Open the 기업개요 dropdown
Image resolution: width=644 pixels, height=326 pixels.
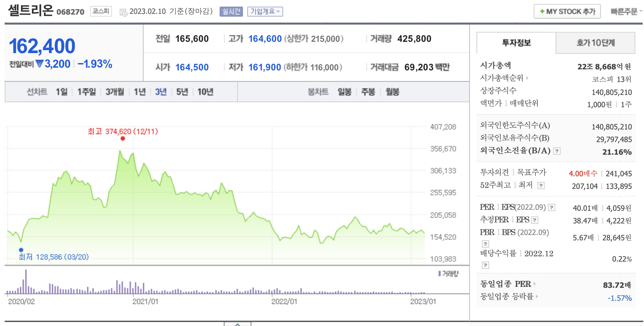click(265, 12)
